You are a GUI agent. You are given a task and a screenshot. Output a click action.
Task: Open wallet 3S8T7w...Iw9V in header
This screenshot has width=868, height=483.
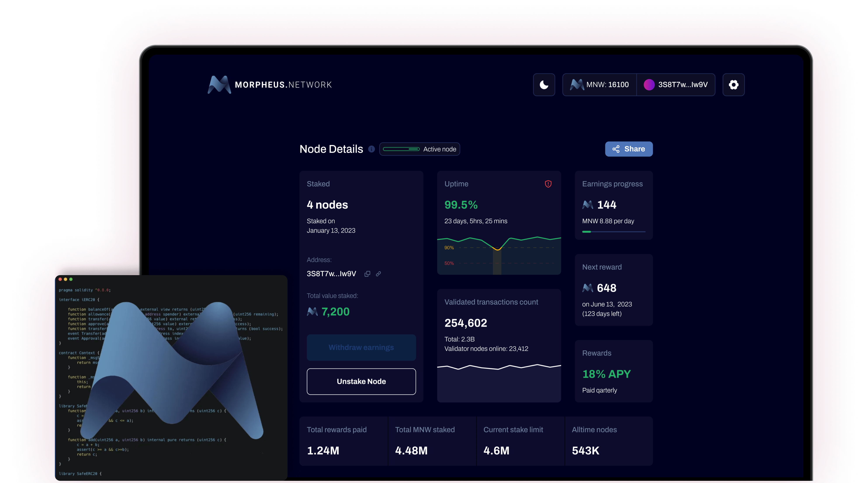pyautogui.click(x=676, y=85)
